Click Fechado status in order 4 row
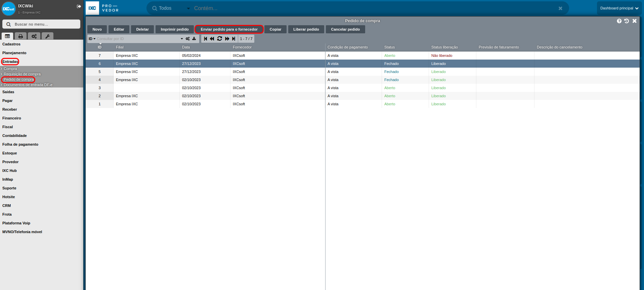 coord(391,80)
